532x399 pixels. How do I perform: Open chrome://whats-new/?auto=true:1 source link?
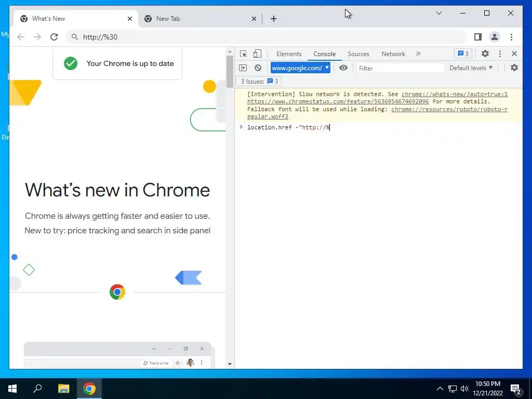click(x=455, y=95)
